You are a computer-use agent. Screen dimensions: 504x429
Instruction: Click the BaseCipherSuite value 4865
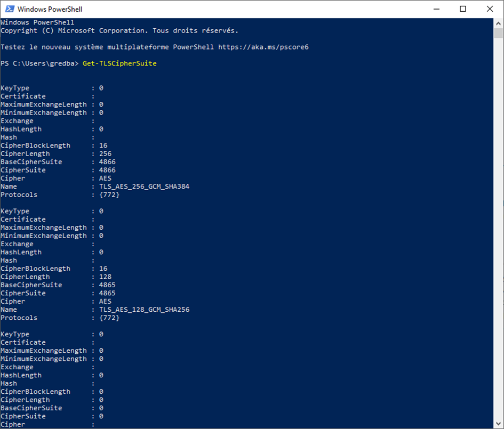pyautogui.click(x=107, y=285)
